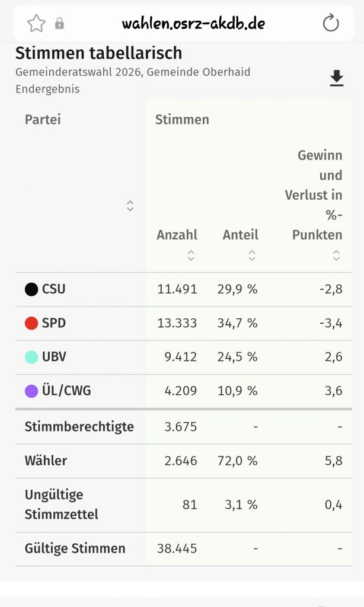This screenshot has width=364, height=607.
Task: Click the purple ÜL/CWG color dot
Action: [31, 391]
